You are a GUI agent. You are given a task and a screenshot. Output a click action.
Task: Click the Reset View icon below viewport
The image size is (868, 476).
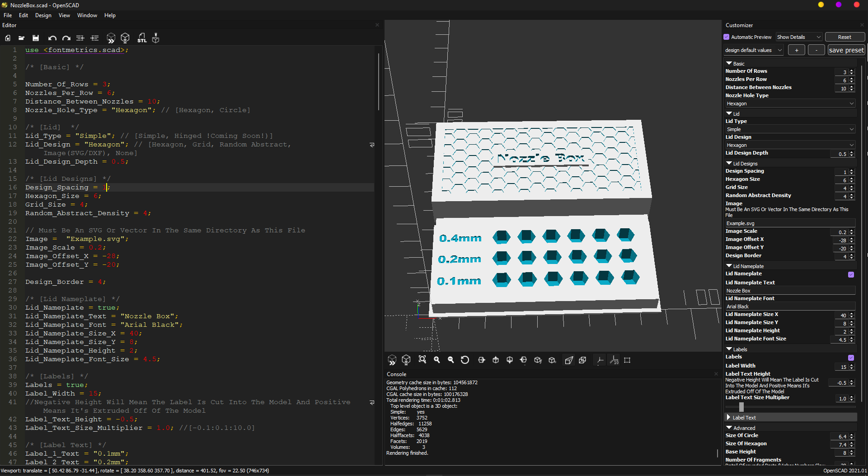click(x=465, y=360)
